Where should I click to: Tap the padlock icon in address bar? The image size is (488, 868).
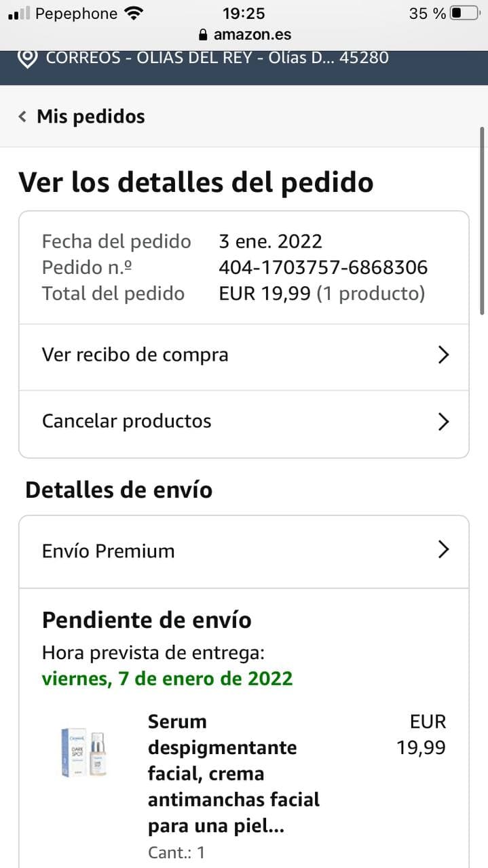pos(202,35)
